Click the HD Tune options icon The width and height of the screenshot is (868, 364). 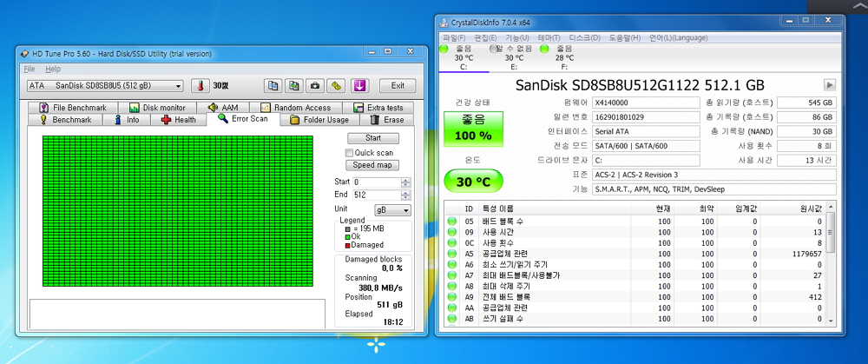(x=336, y=86)
